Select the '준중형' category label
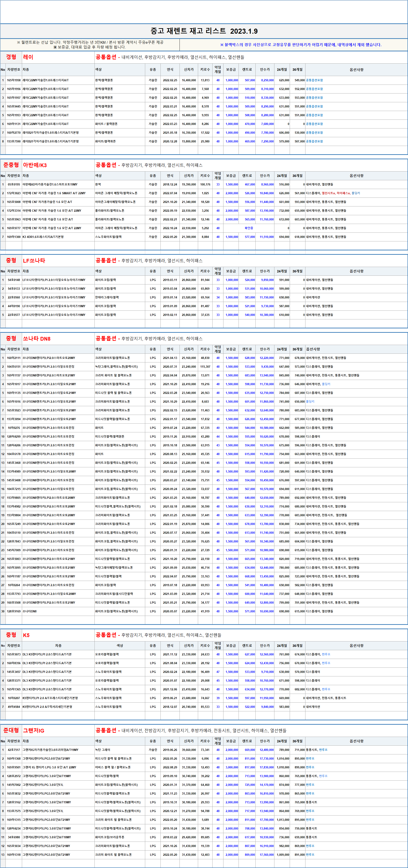Screen dimensions: 408x868 click(x=11, y=165)
